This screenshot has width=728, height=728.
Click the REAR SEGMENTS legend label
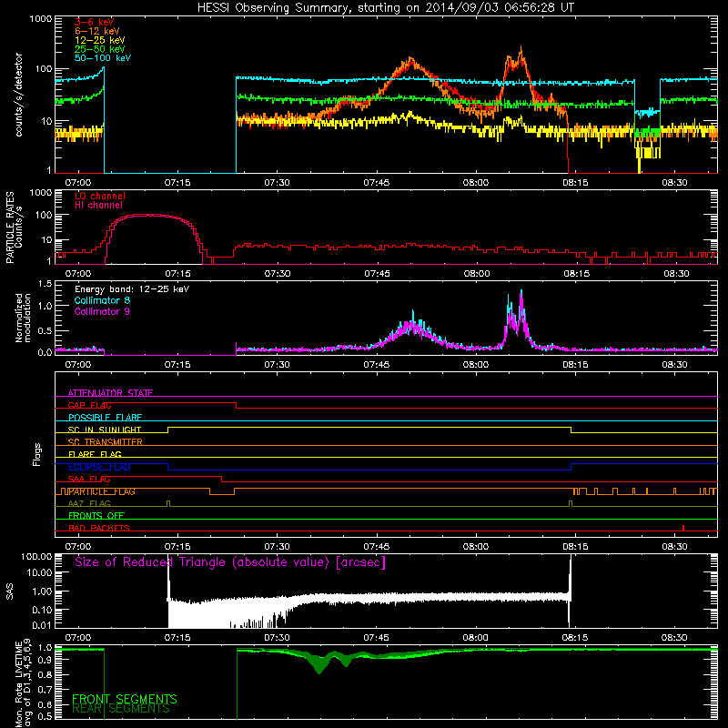click(x=121, y=709)
